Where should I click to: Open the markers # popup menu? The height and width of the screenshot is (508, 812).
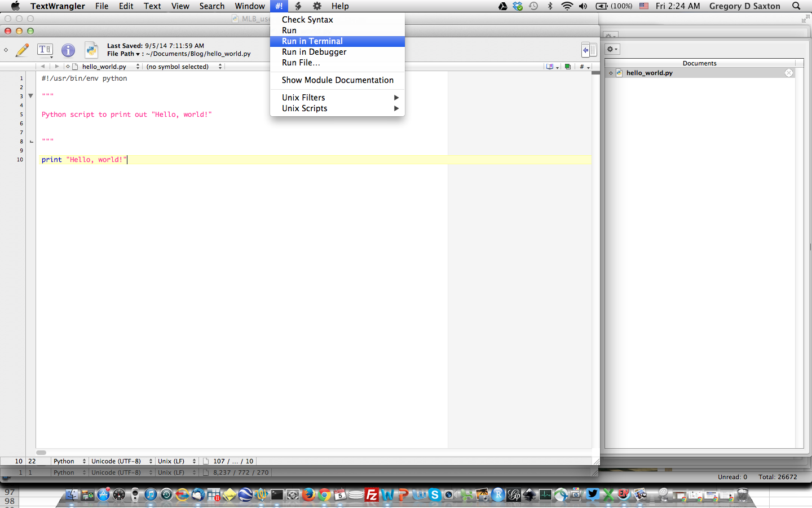584,67
